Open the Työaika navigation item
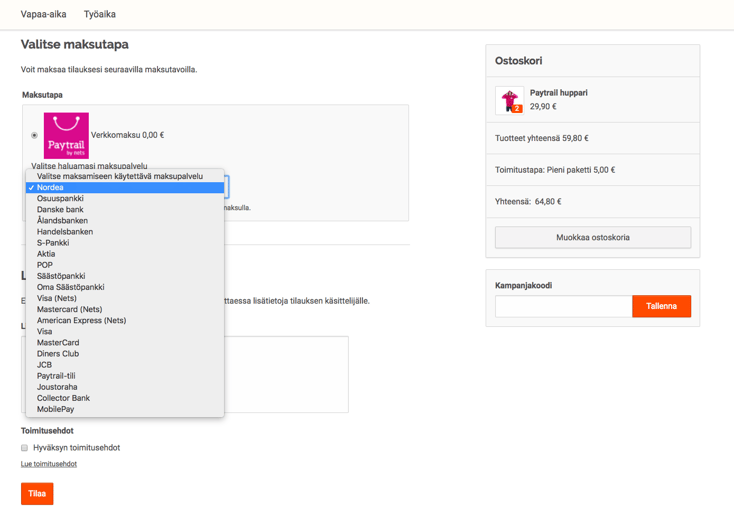The image size is (734, 517). [x=100, y=15]
